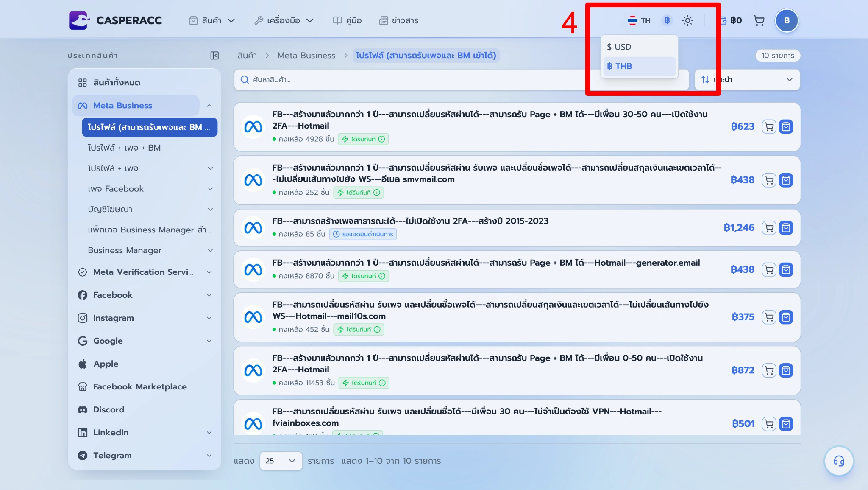Viewport: 868px width, 490px height.
Task: Go to the คู่มือ guide page
Action: (347, 20)
